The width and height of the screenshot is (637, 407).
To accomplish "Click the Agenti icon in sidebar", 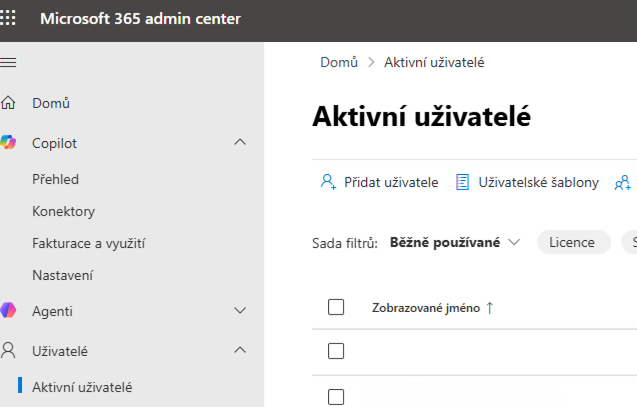I will point(8,310).
